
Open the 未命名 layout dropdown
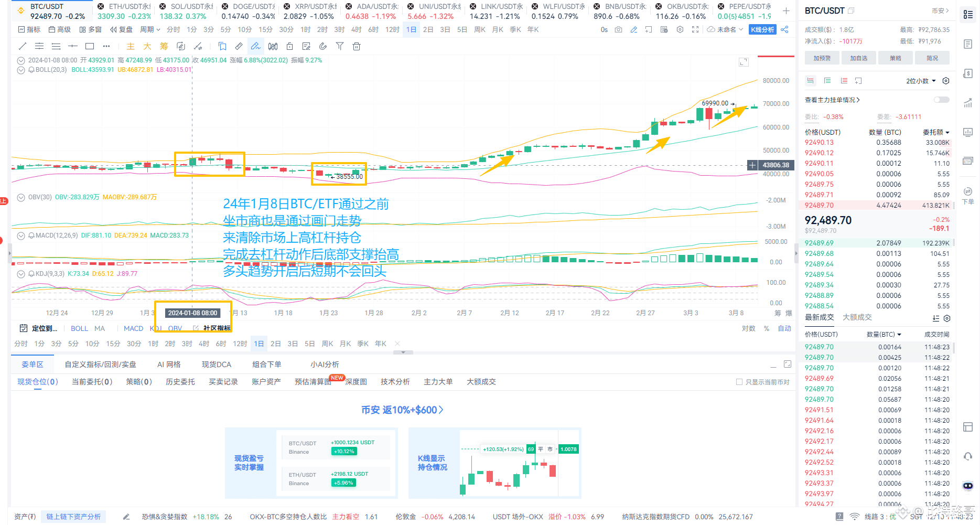coord(725,29)
